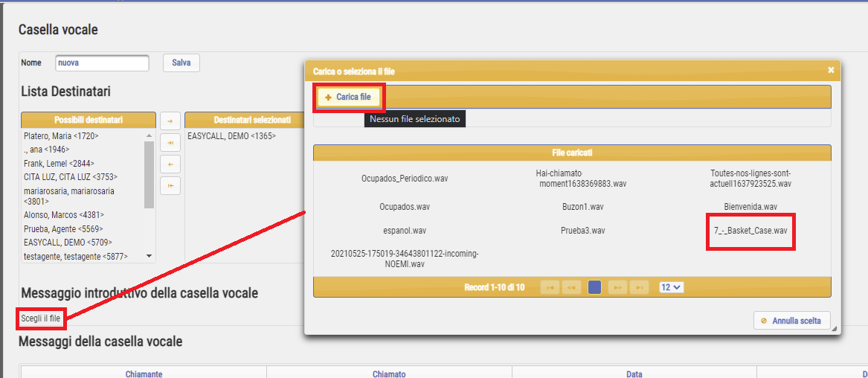Image resolution: width=868 pixels, height=378 pixels.
Task: Go to first page of uploaded files
Action: pyautogui.click(x=550, y=287)
